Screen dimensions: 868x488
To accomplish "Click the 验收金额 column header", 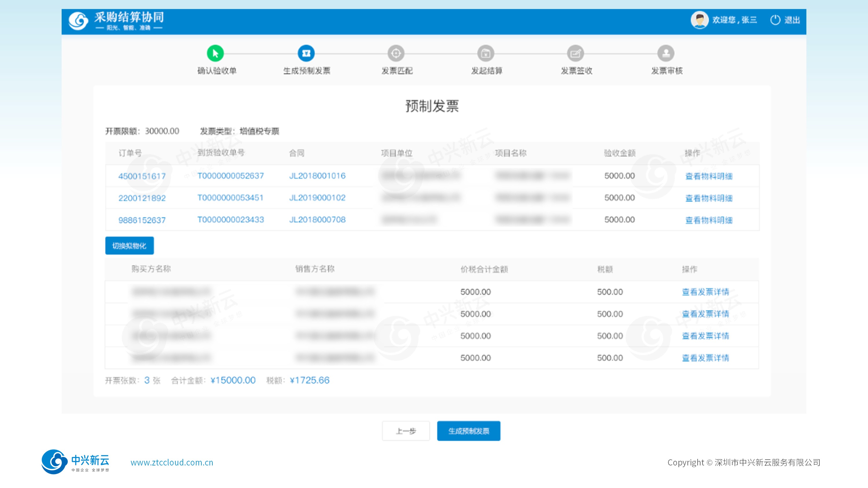I will [x=620, y=153].
